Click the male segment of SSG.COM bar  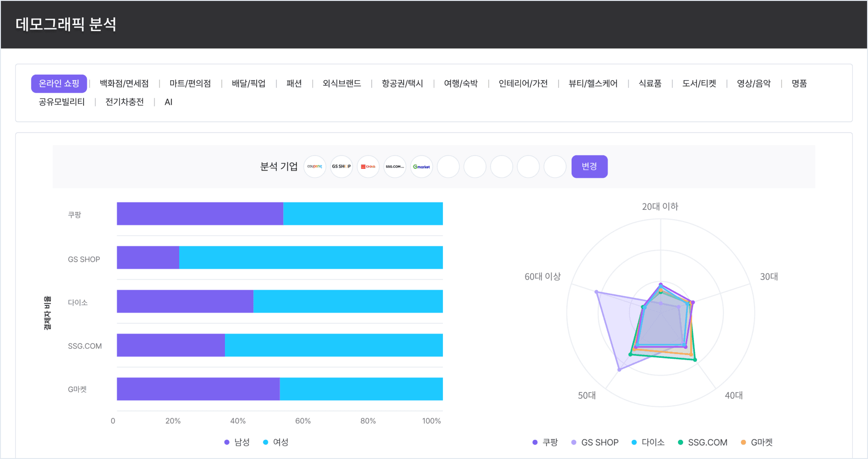pos(171,345)
